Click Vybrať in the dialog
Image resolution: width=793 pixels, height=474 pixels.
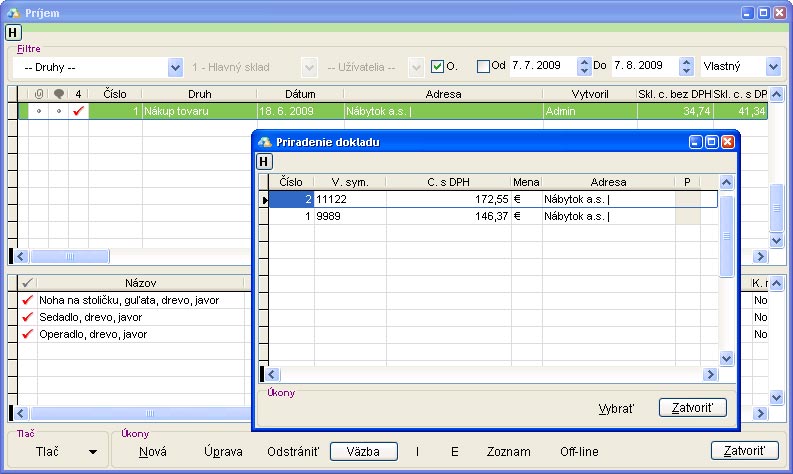click(x=615, y=408)
